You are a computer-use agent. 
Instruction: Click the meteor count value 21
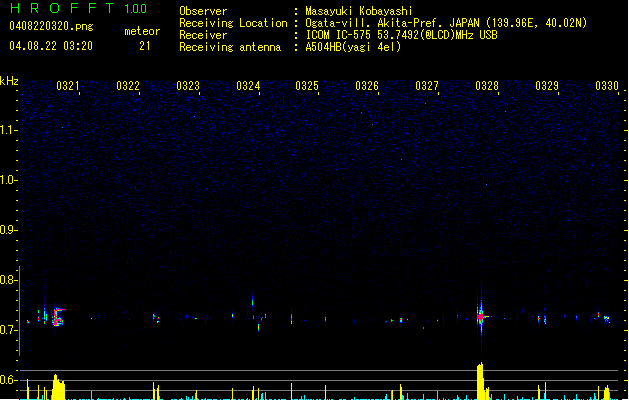[x=145, y=46]
